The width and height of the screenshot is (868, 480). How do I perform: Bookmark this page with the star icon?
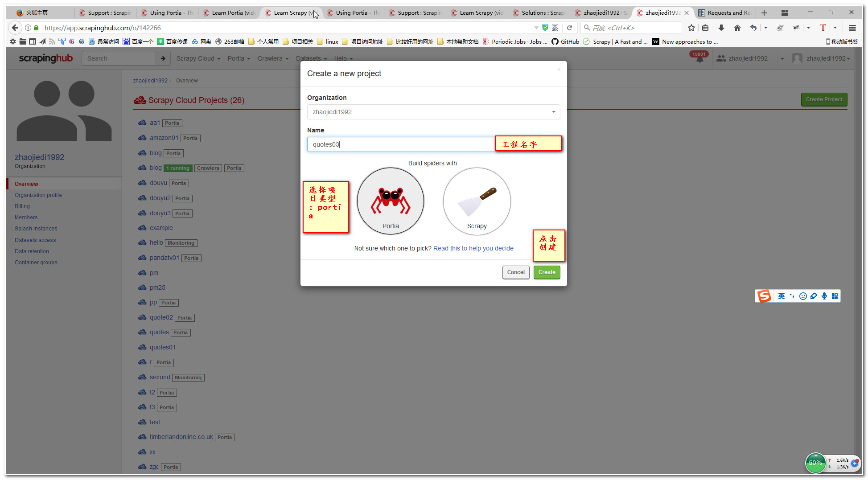tap(691, 28)
